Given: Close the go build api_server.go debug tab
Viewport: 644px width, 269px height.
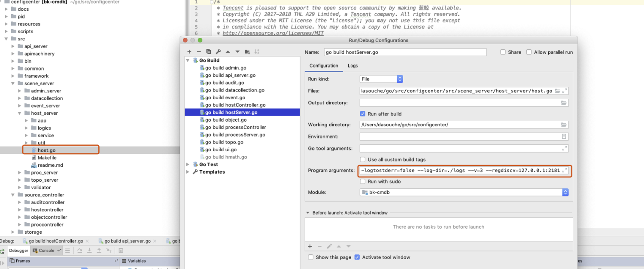Looking at the screenshot, I should 155,241.
